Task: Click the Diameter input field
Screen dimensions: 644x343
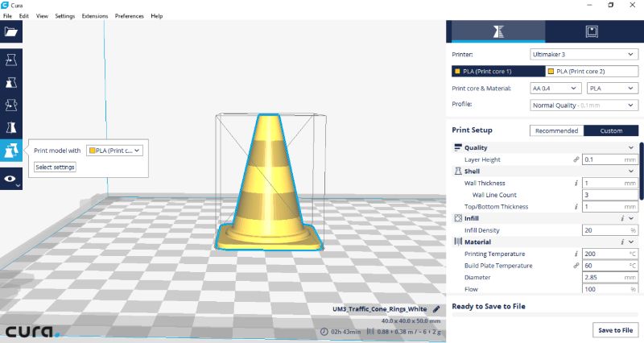Action: (x=610, y=277)
